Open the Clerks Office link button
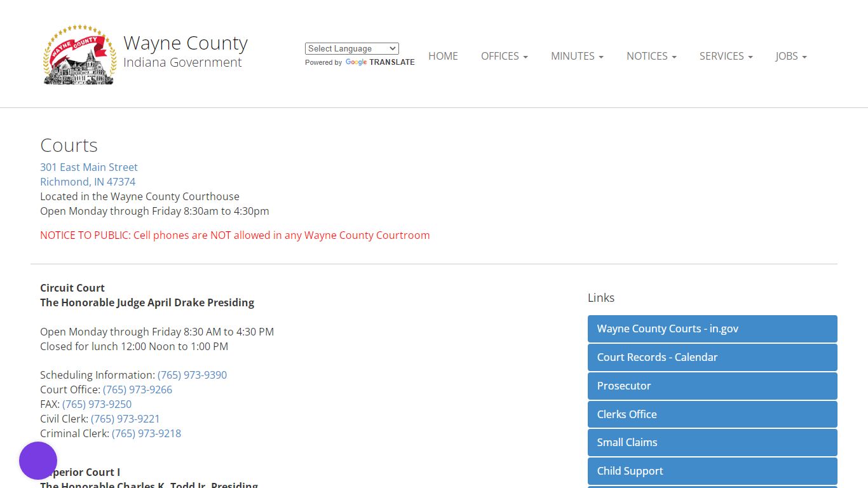 coord(712,414)
